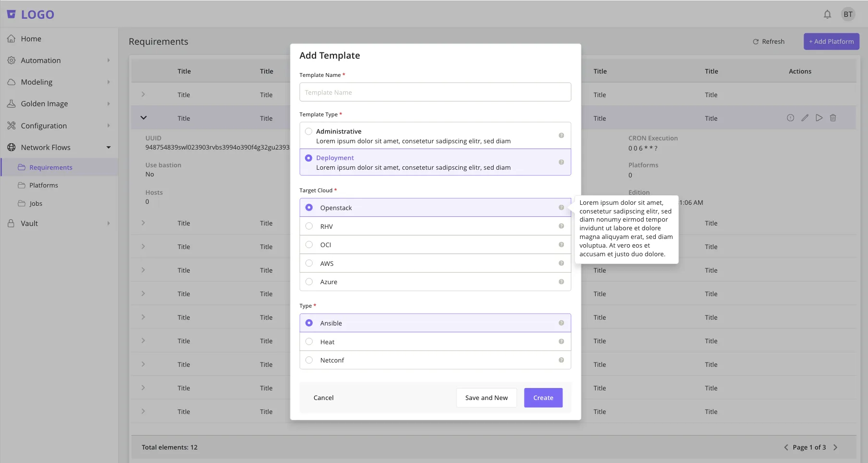This screenshot has width=868, height=463.
Task: Collapse the expanded table row chevron
Action: pos(143,118)
